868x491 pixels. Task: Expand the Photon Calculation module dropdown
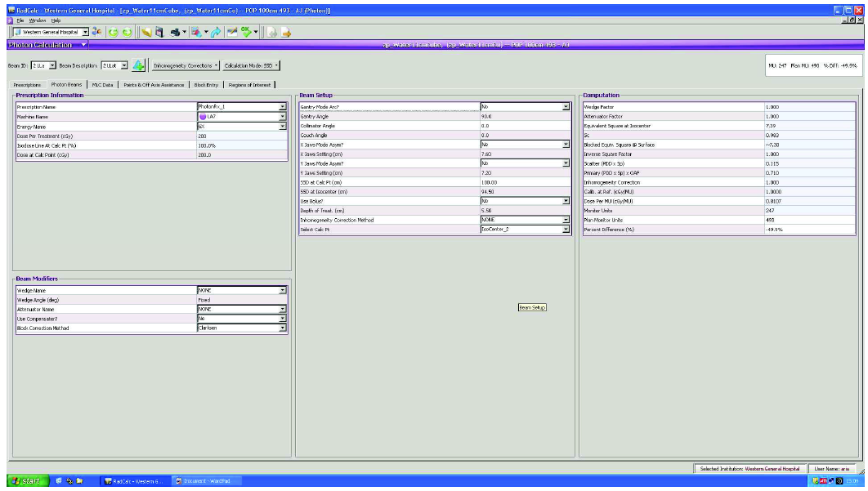click(x=83, y=45)
